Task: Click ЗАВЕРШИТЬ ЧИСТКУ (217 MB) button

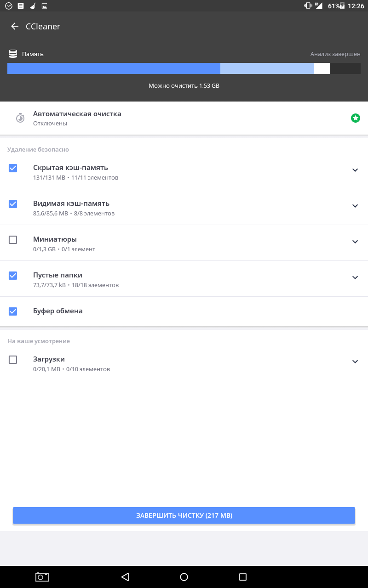Action: point(184,515)
